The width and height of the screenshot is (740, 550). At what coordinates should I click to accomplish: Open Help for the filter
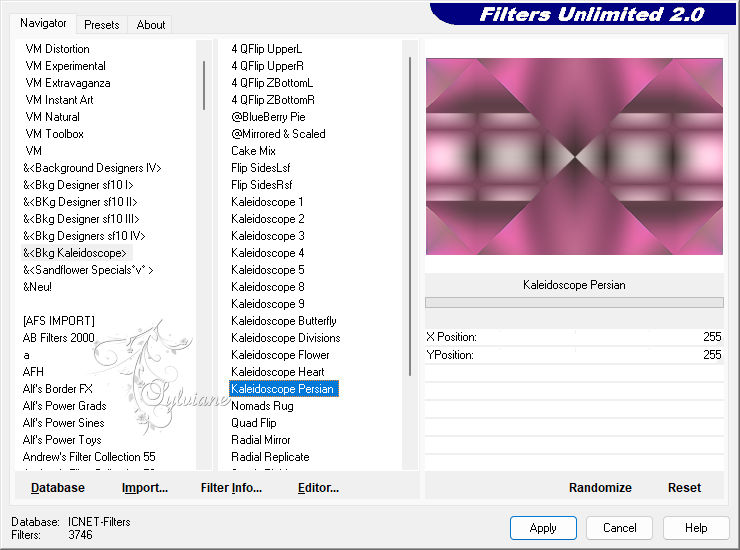pyautogui.click(x=696, y=528)
